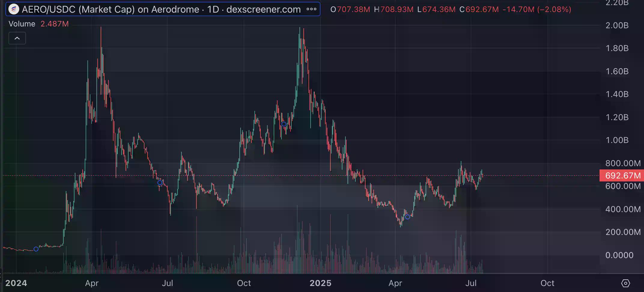Click the change value -14.70M (-2.08%)
Screen dimensions: 644x292
click(x=537, y=10)
